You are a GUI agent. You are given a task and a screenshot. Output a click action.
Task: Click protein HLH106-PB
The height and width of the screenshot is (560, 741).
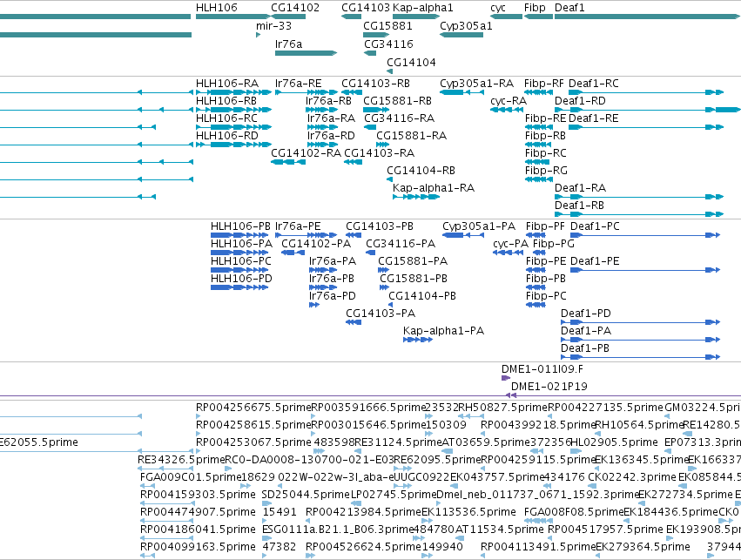click(240, 226)
